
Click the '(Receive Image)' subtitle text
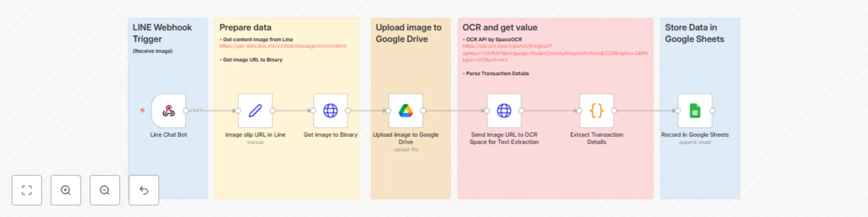(x=153, y=51)
